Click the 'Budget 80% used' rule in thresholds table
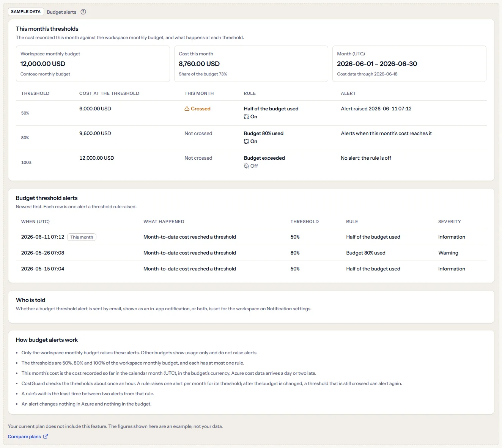The height and width of the screenshot is (448, 502). tap(264, 134)
